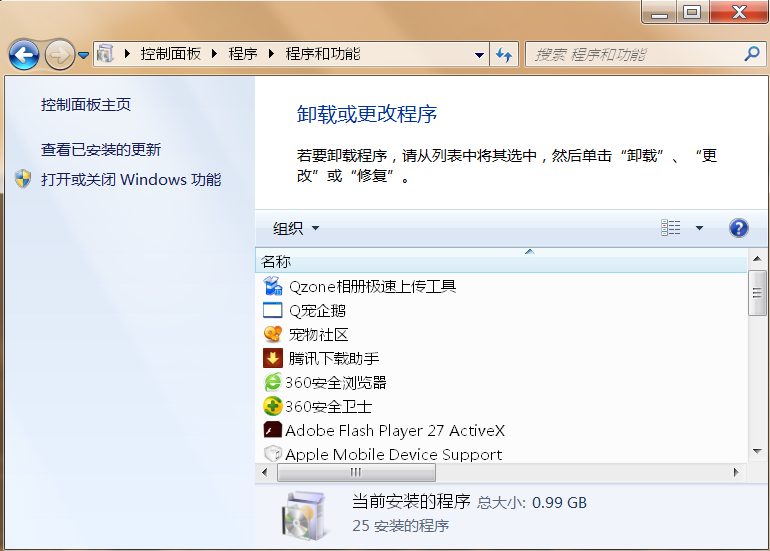Open help with the blue question mark
This screenshot has width=770, height=551.
[739, 228]
